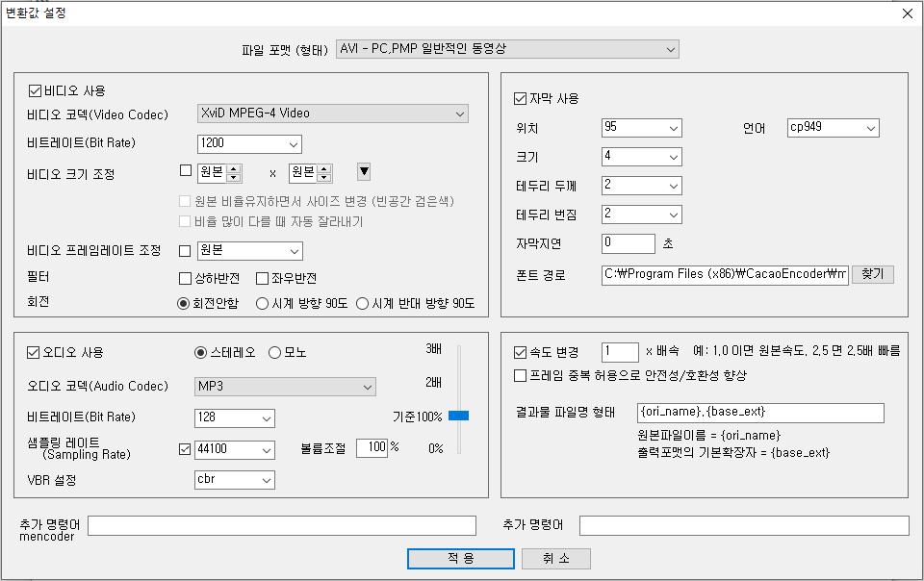
Task: Click the 찾기 button for font path
Action: tap(872, 274)
